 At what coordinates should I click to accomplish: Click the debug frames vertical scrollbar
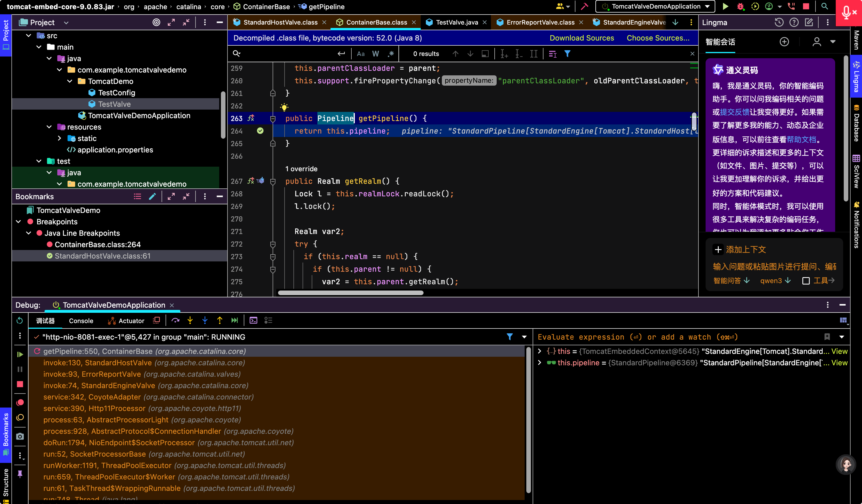528,420
